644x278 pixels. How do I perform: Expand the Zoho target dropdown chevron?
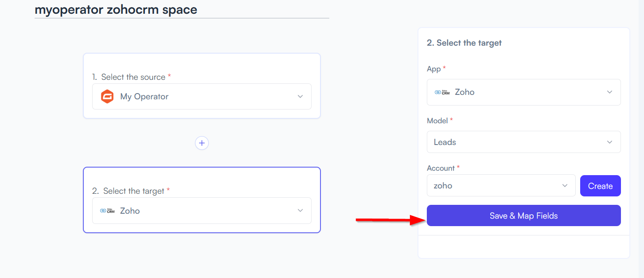[x=300, y=211]
